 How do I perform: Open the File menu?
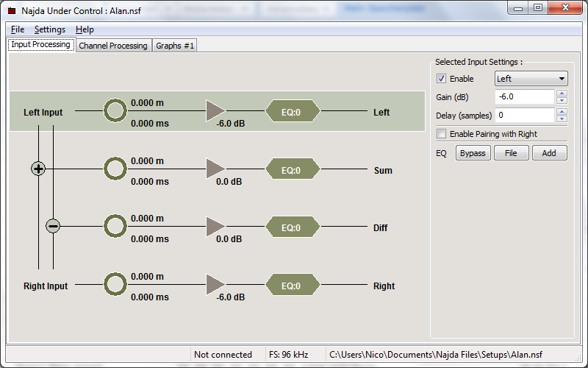(x=18, y=29)
